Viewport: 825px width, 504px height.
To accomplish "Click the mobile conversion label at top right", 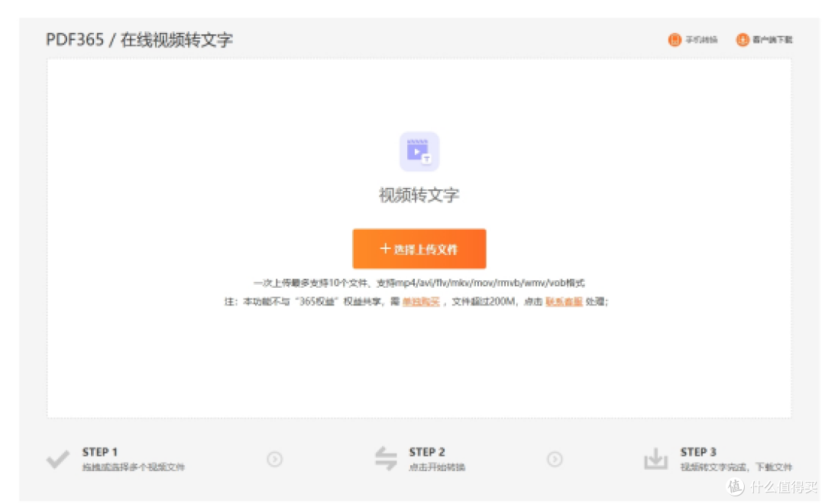I will pyautogui.click(x=700, y=40).
